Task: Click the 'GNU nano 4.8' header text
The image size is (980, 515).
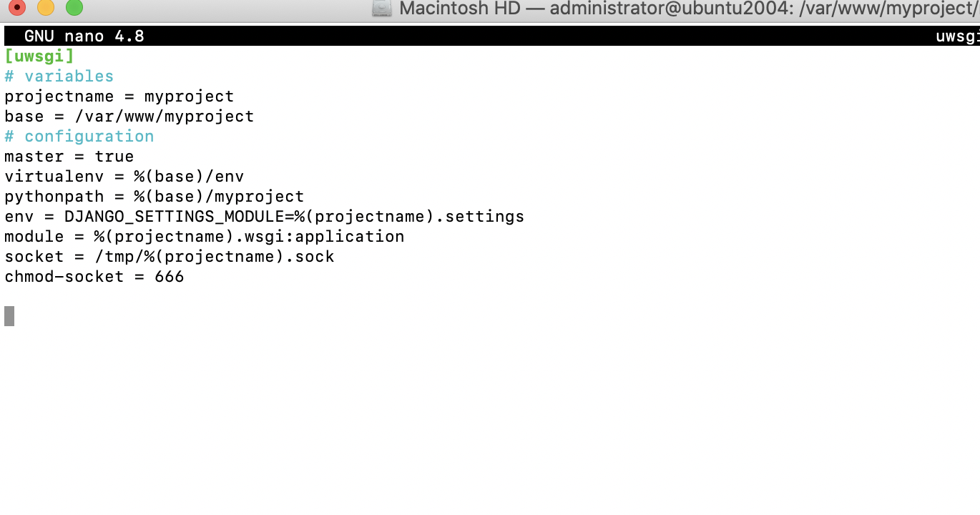Action: 84,36
